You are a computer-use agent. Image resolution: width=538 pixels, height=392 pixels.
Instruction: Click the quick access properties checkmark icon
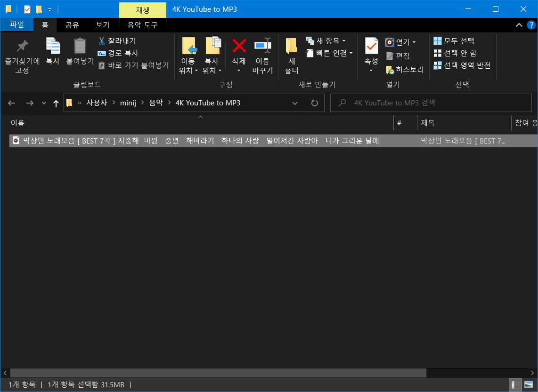[x=27, y=9]
